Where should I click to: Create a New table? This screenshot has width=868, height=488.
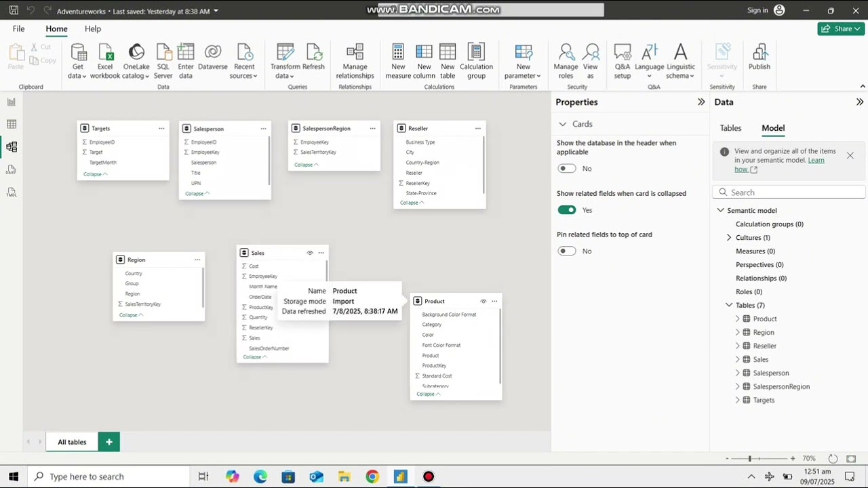click(x=448, y=62)
